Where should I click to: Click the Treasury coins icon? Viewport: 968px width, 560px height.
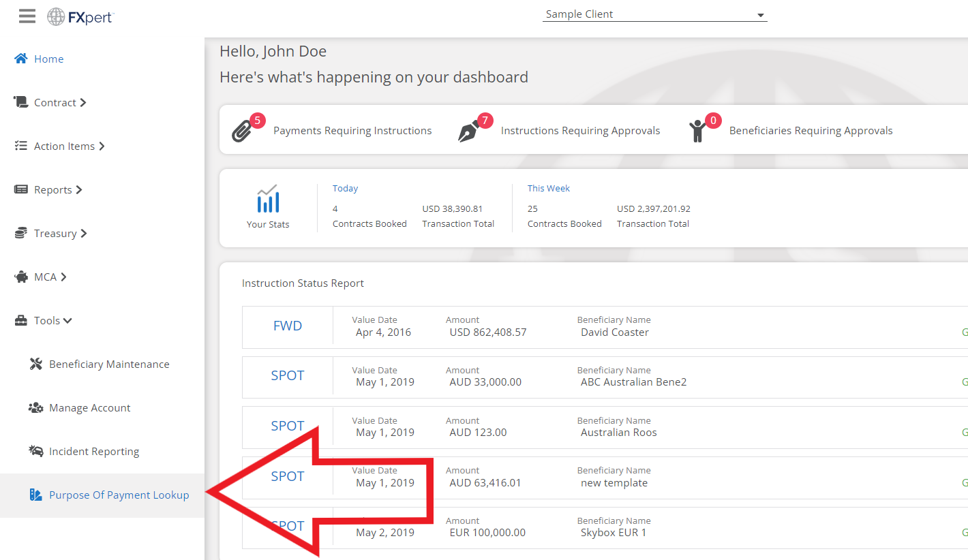(x=21, y=233)
